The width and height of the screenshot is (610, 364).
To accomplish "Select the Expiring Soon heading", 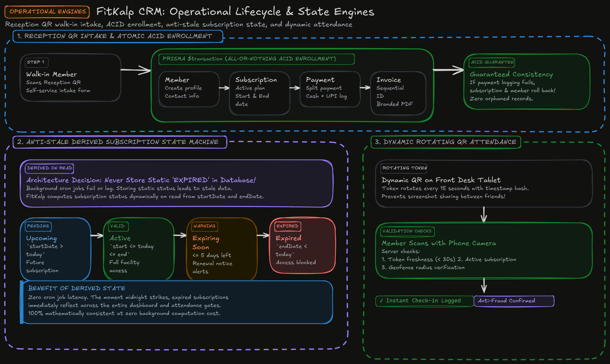I will click(x=206, y=242).
